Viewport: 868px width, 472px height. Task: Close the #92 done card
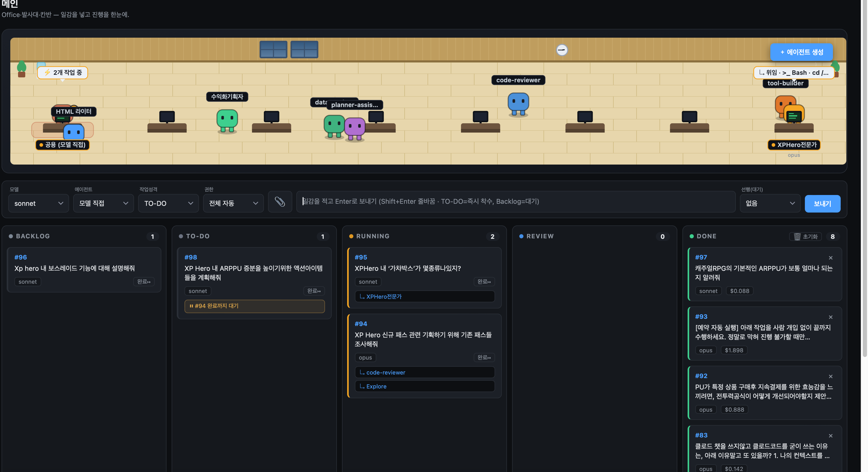click(831, 377)
